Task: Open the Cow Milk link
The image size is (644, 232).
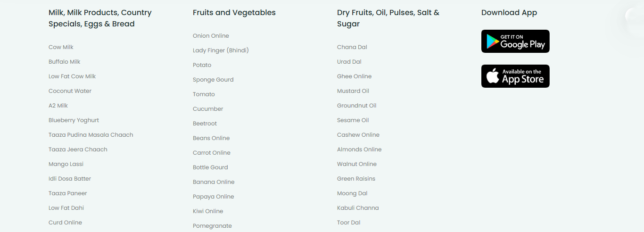Action: pos(61,47)
